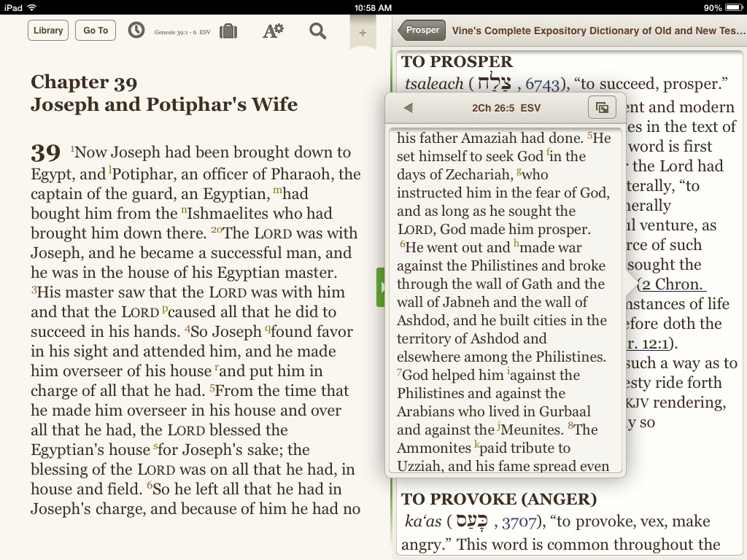This screenshot has height=560, width=747.
Task: Tap the Go To button
Action: tap(96, 31)
